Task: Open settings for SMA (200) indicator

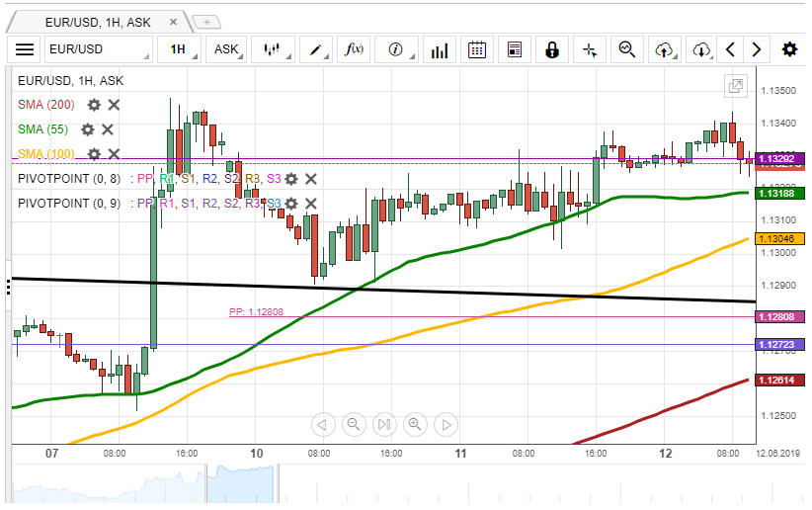Action: (94, 105)
